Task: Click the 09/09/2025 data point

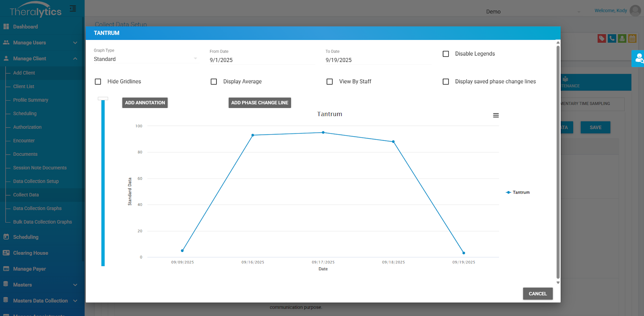Action: (x=182, y=251)
